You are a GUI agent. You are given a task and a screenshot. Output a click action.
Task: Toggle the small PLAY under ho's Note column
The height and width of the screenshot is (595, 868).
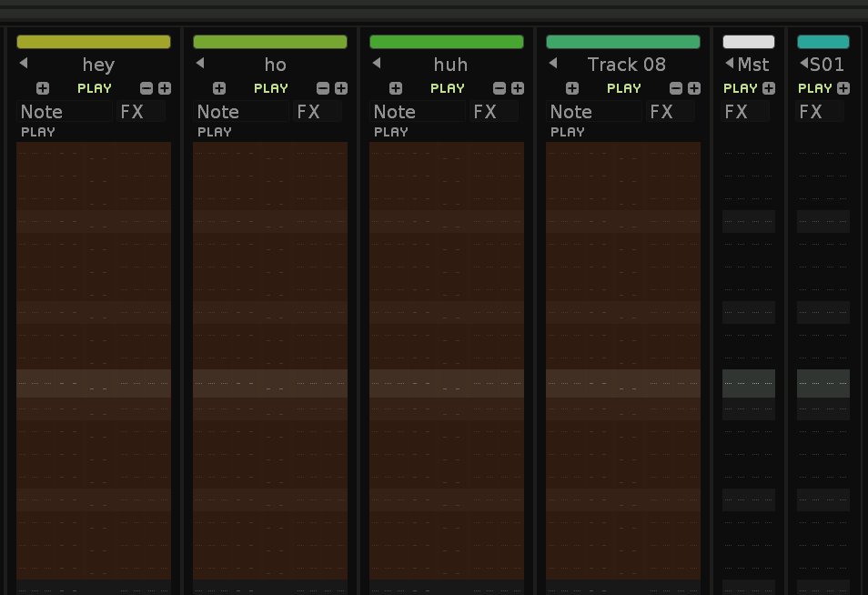click(215, 132)
